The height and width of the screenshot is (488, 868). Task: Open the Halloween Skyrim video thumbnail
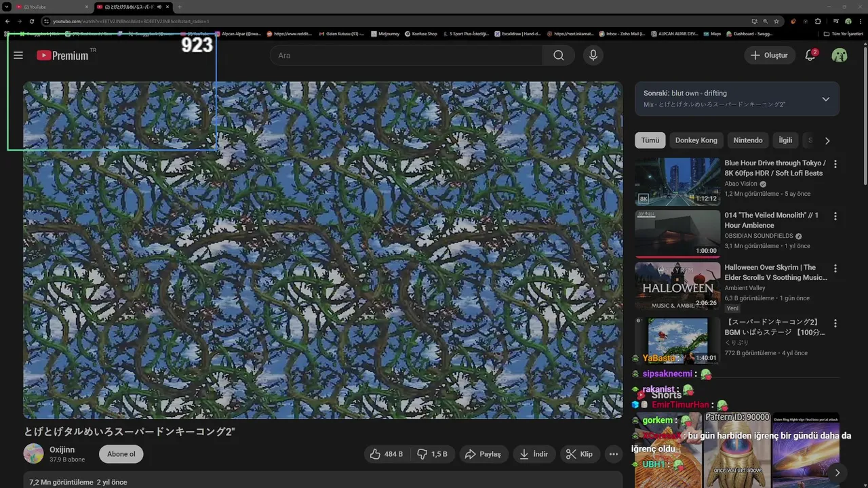pyautogui.click(x=677, y=286)
